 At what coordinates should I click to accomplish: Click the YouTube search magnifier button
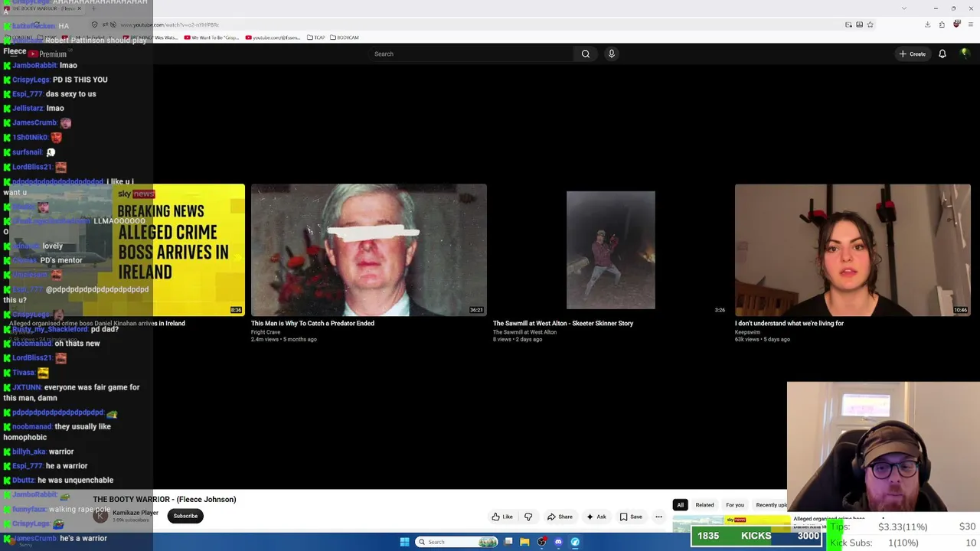click(x=586, y=54)
